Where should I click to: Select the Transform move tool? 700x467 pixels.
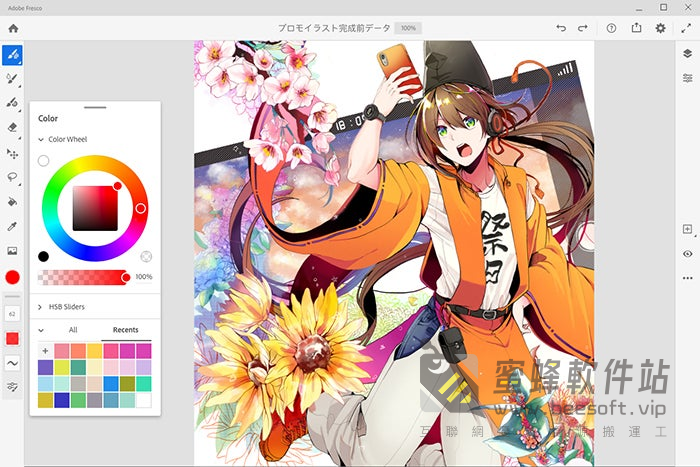tap(12, 154)
